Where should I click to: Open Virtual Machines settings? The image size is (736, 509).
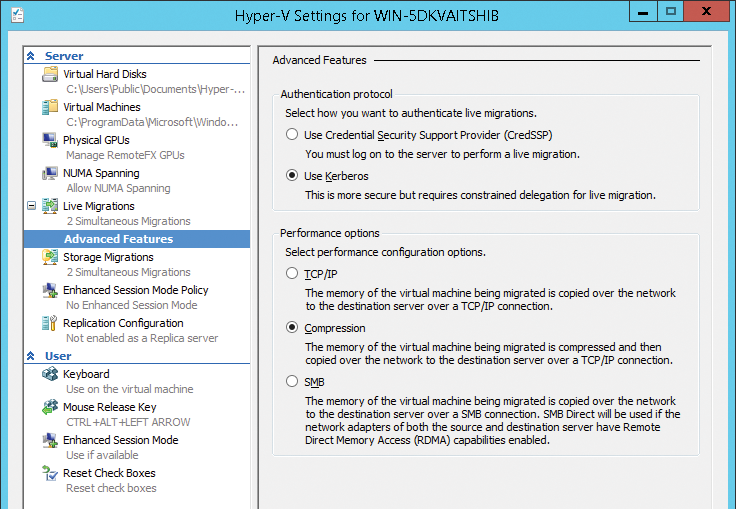click(101, 107)
